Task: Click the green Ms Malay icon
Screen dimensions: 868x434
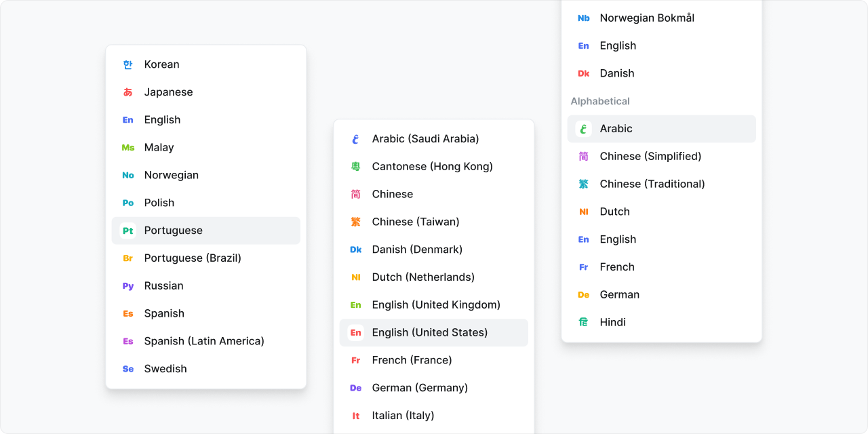Action: pyautogui.click(x=128, y=147)
